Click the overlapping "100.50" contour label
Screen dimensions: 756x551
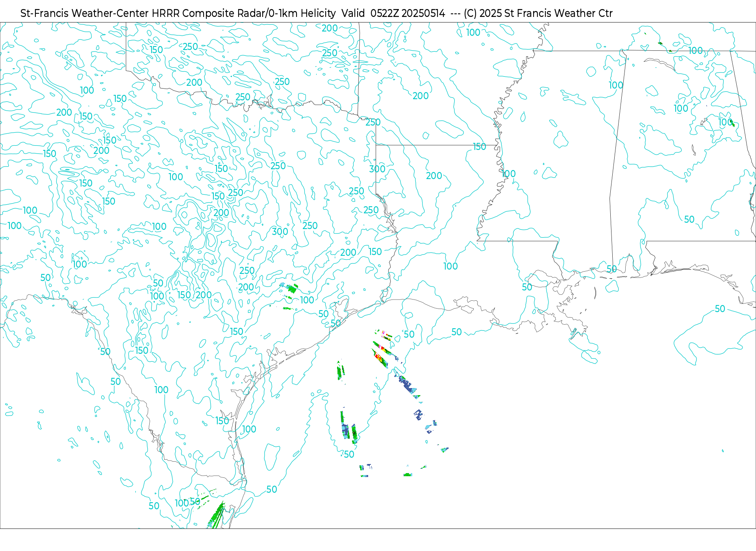pyautogui.click(x=187, y=502)
